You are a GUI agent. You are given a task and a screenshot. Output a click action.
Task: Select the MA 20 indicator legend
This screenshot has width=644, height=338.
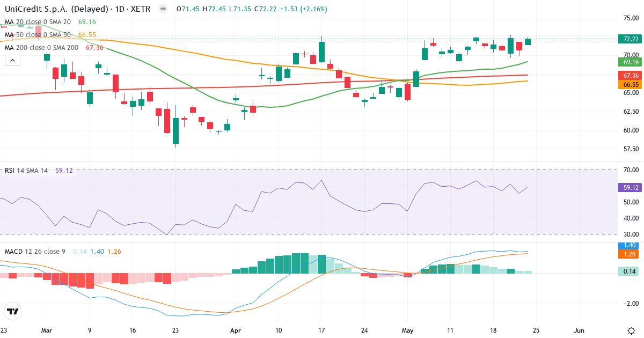click(39, 22)
